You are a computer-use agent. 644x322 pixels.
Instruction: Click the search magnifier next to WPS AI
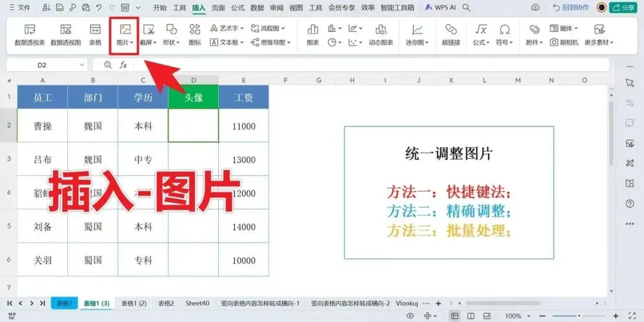pos(466,7)
